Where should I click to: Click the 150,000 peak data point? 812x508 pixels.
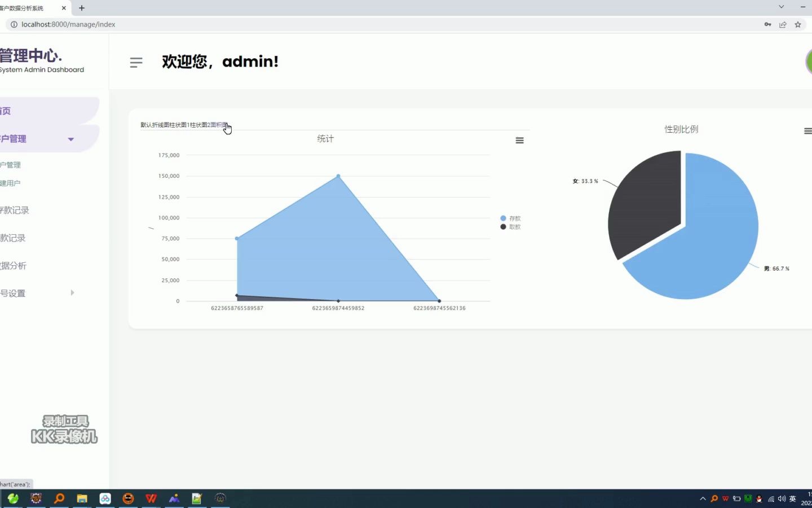(338, 176)
